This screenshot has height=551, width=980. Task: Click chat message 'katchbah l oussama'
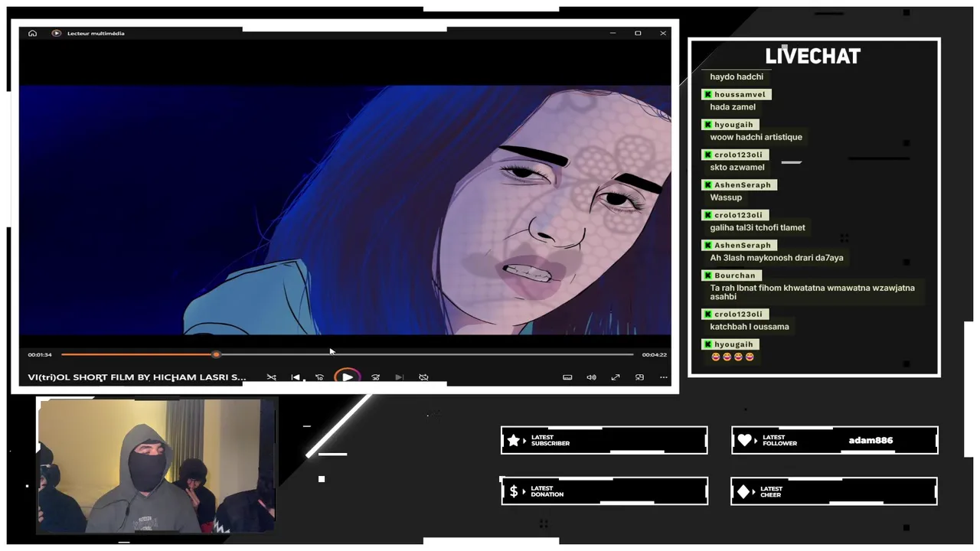tap(749, 327)
